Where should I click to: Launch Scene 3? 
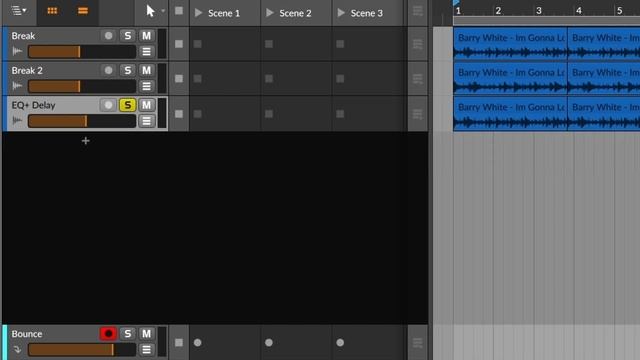pos(341,13)
